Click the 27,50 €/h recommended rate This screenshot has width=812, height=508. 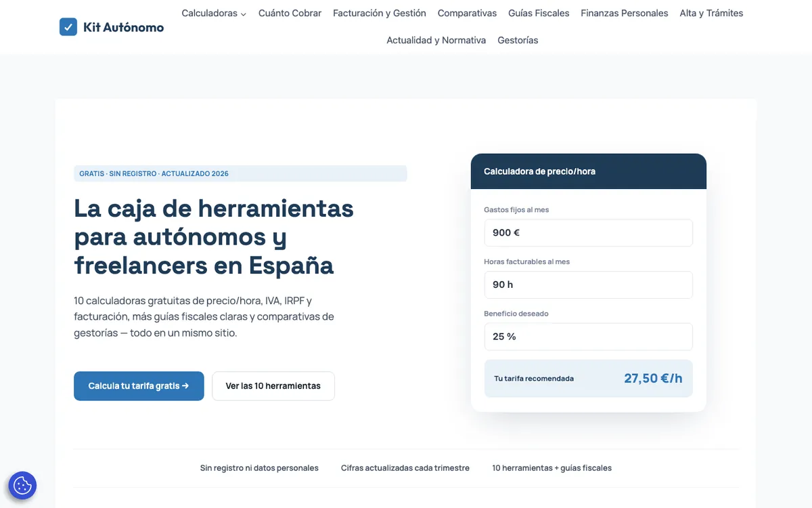(x=653, y=379)
